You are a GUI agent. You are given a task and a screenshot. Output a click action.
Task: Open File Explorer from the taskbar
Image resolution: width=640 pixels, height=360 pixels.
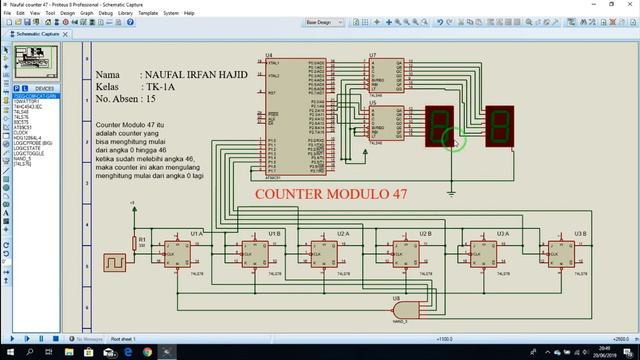click(69, 352)
